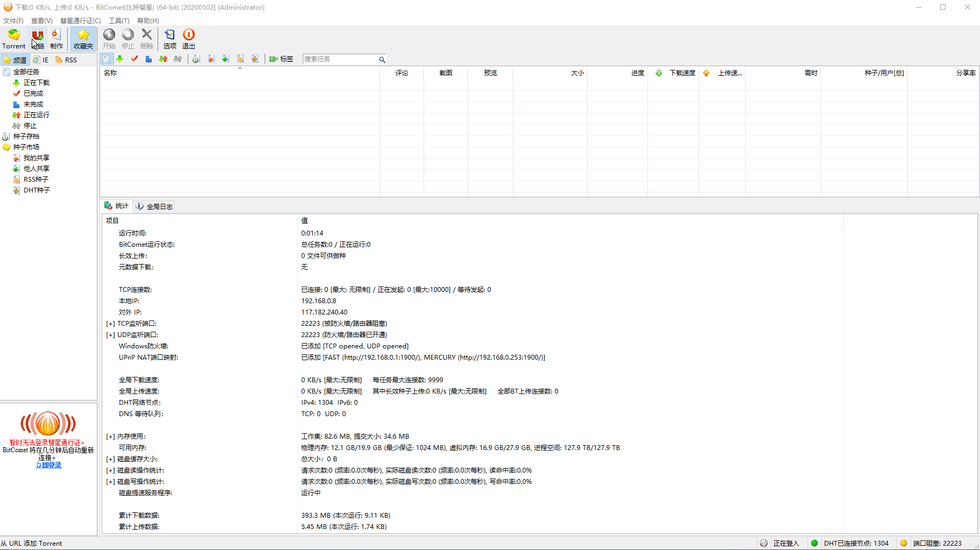Expand the 磁盘写操作统计 row
980x550 pixels.
110,482
